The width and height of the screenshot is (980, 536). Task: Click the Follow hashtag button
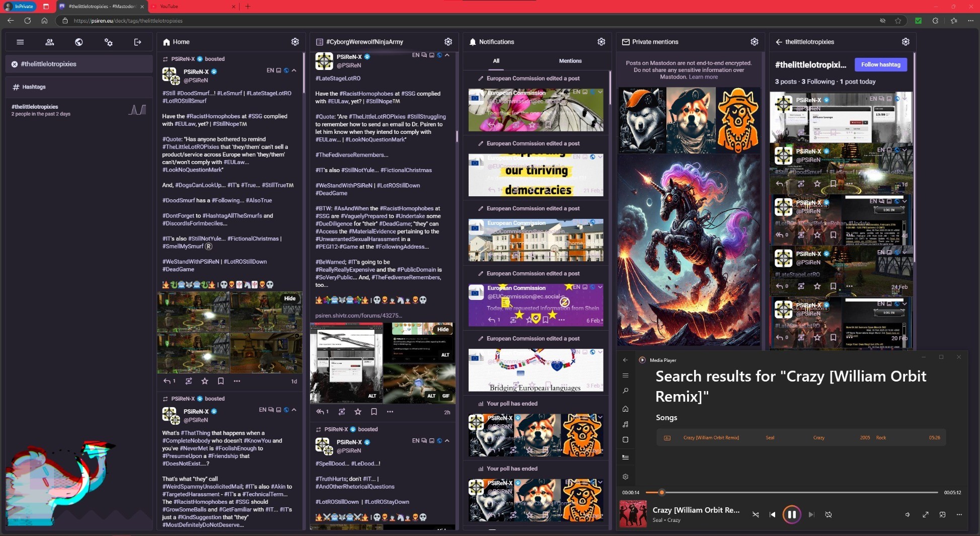pyautogui.click(x=880, y=64)
